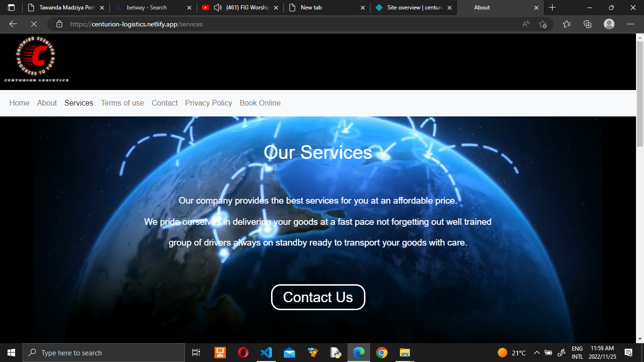The height and width of the screenshot is (362, 644).
Task: Click the Contact Us button
Action: (318, 297)
